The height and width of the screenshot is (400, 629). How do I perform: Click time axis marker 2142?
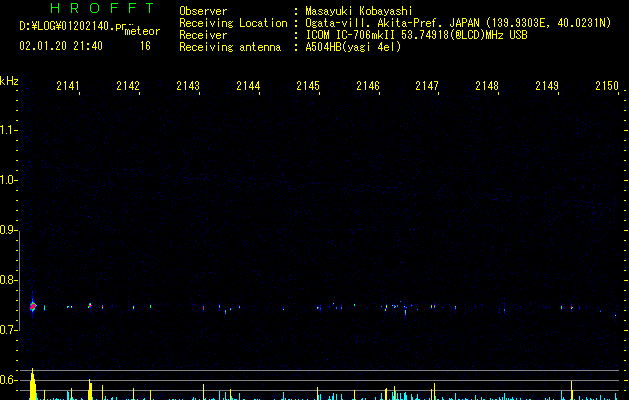128,86
